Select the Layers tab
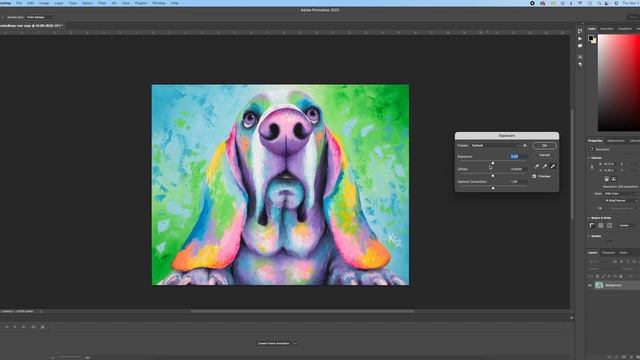This screenshot has width=640, height=360. 593,253
